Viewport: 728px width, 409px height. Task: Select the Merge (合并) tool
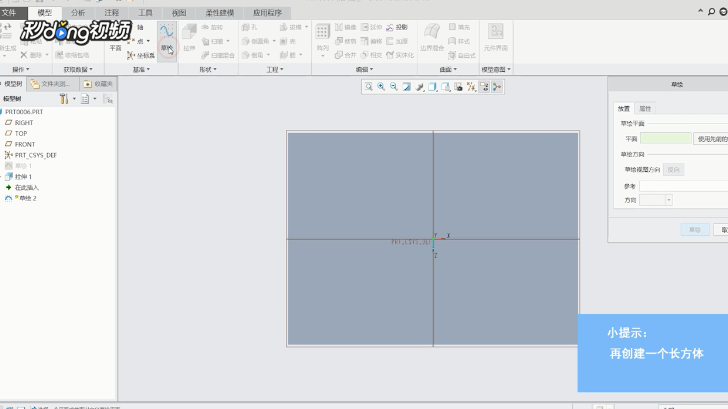point(346,55)
